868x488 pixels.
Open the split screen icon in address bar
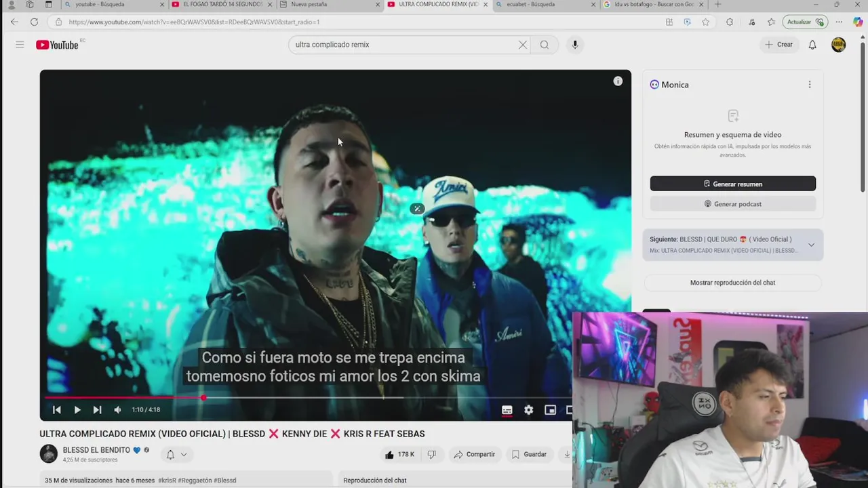point(669,22)
